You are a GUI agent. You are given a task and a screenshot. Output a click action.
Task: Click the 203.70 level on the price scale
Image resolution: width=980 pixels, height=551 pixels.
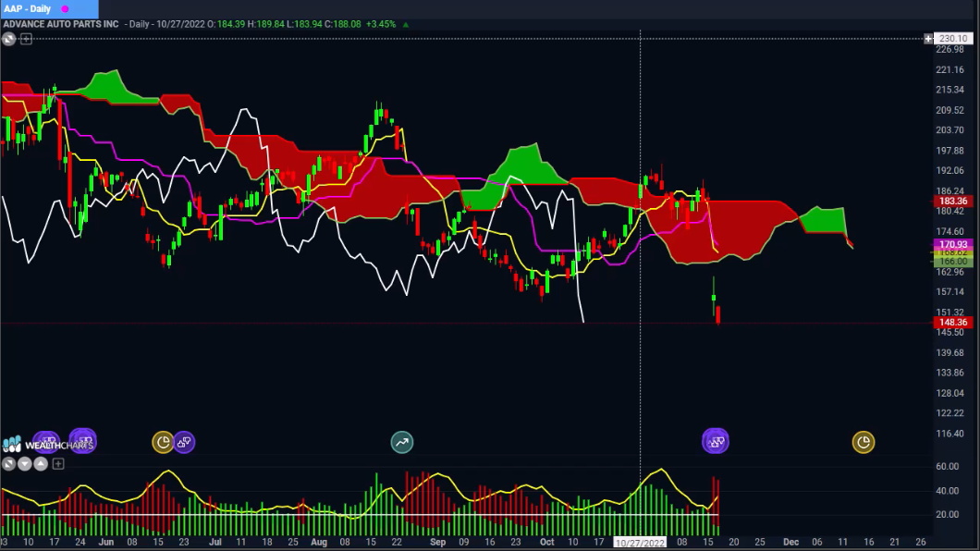tap(950, 130)
